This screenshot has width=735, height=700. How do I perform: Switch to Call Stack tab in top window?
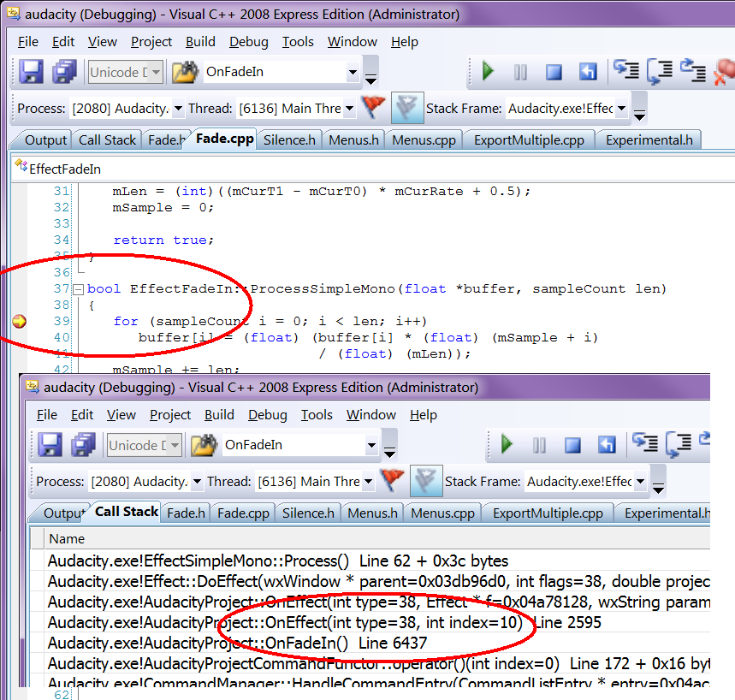107,139
